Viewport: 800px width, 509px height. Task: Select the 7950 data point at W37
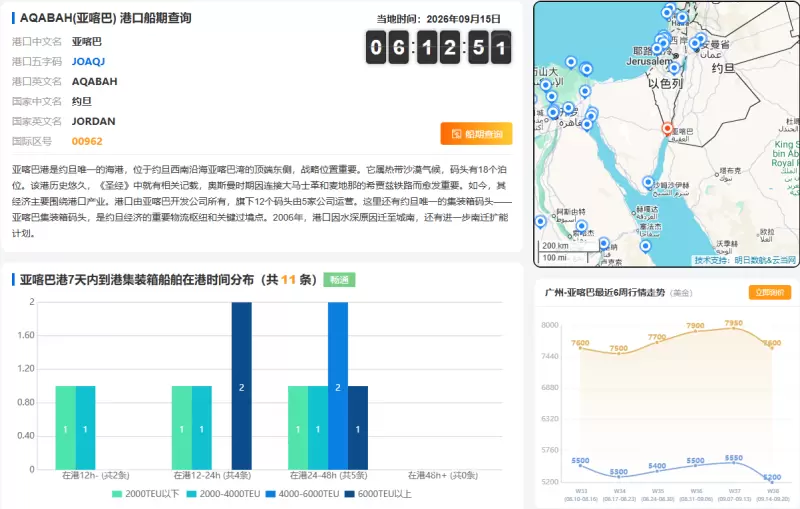734,328
